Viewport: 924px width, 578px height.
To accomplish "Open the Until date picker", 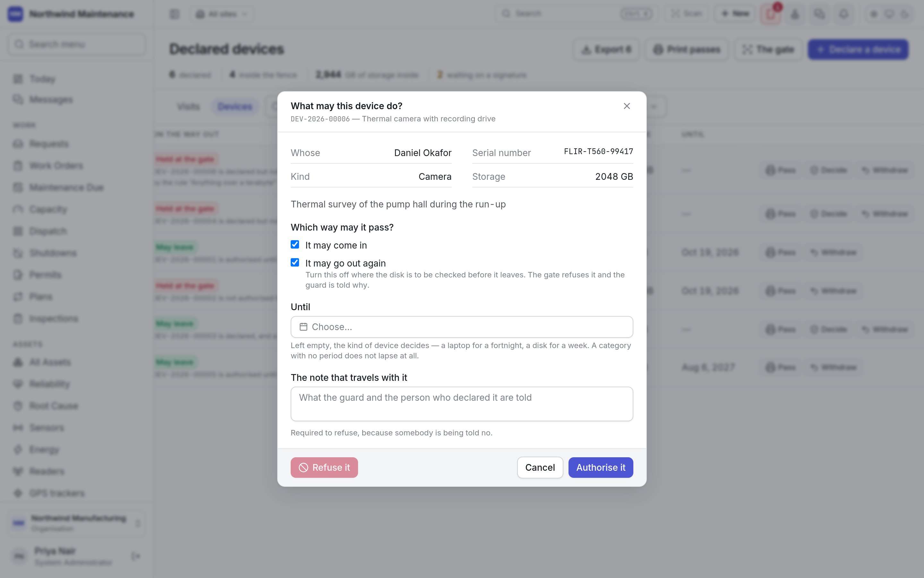I will point(462,327).
